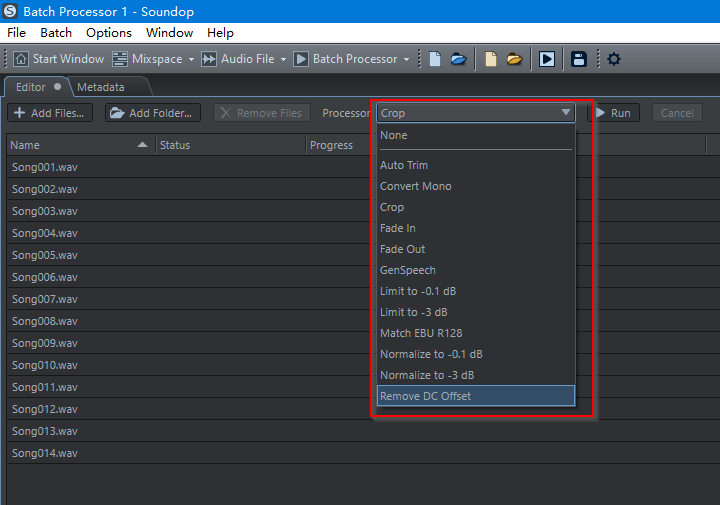Click the Add Files button
720x505 pixels.
50,113
